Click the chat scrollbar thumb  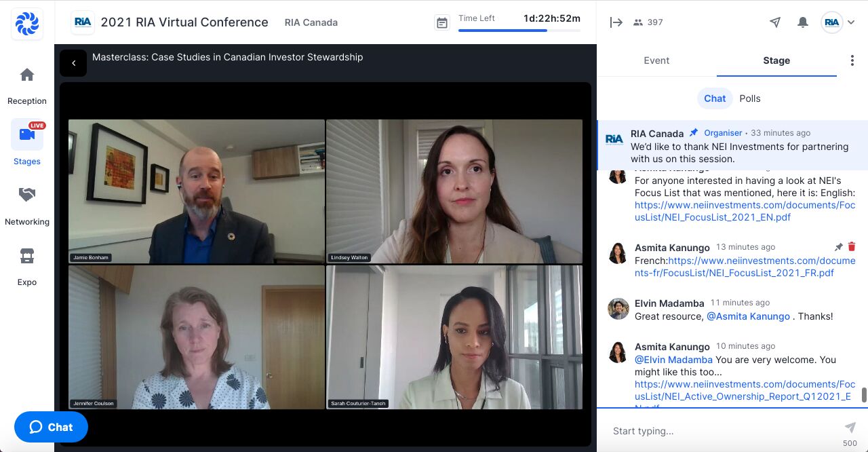click(x=864, y=395)
